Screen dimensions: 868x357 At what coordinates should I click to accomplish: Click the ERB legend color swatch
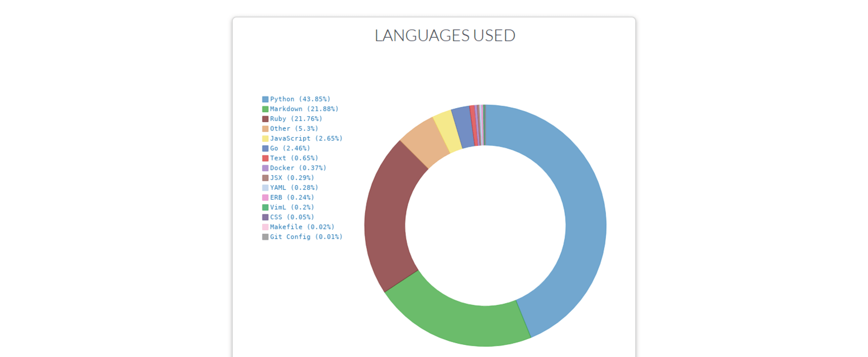pos(265,197)
